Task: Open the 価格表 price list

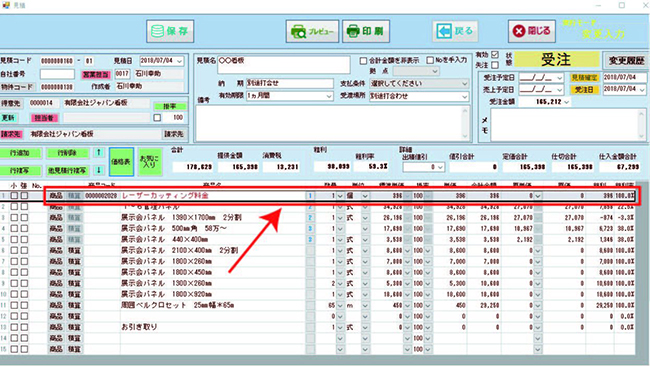Action: 121,162
